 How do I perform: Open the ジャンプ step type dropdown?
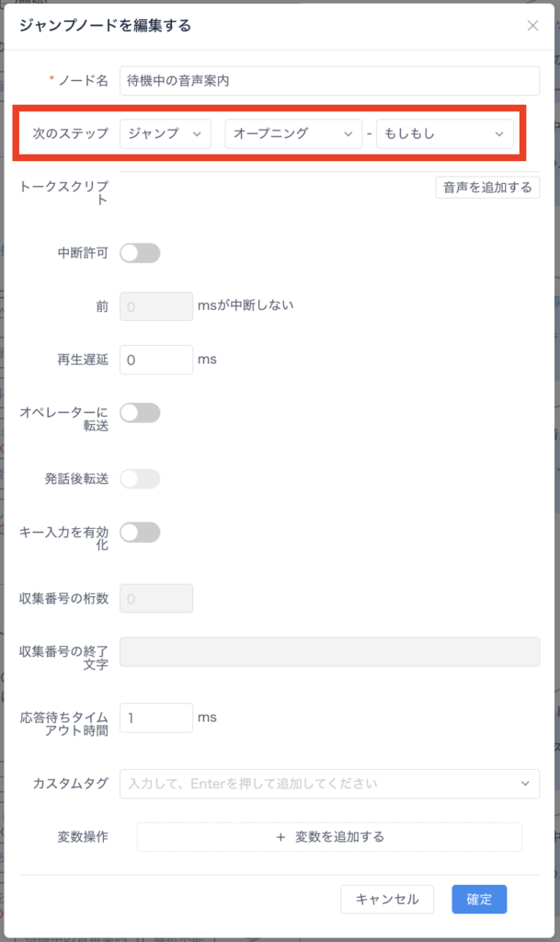click(166, 133)
